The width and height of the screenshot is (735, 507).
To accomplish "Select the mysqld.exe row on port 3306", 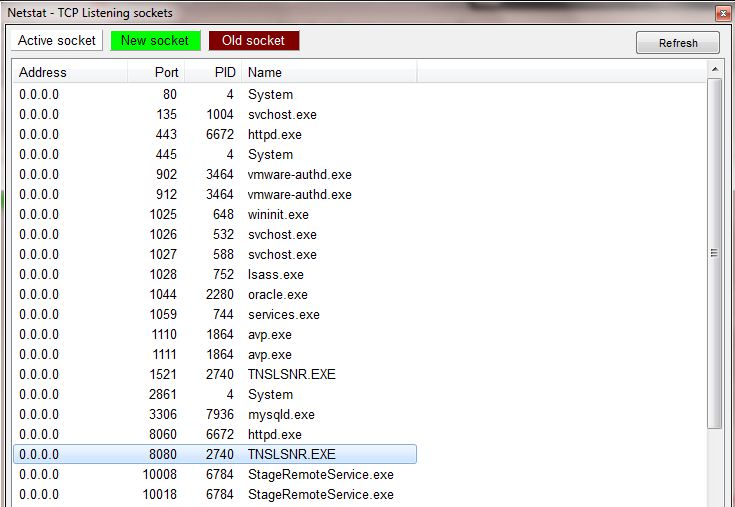I will (281, 414).
